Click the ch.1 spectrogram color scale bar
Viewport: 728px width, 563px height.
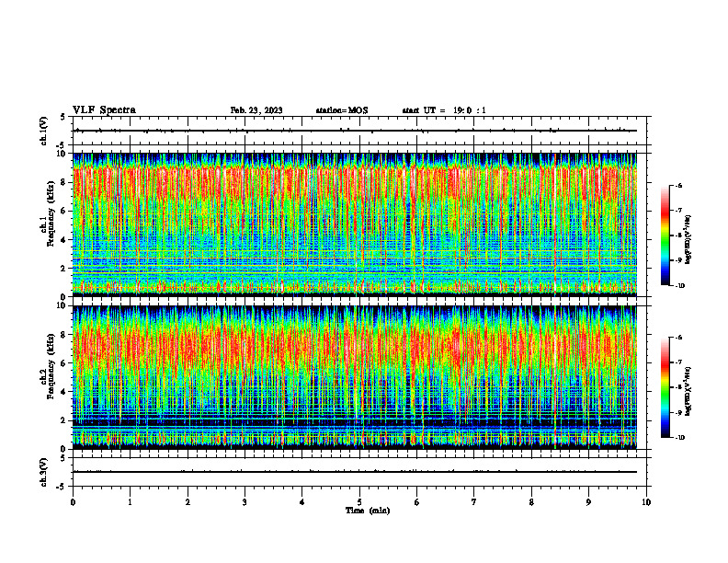pyautogui.click(x=665, y=236)
